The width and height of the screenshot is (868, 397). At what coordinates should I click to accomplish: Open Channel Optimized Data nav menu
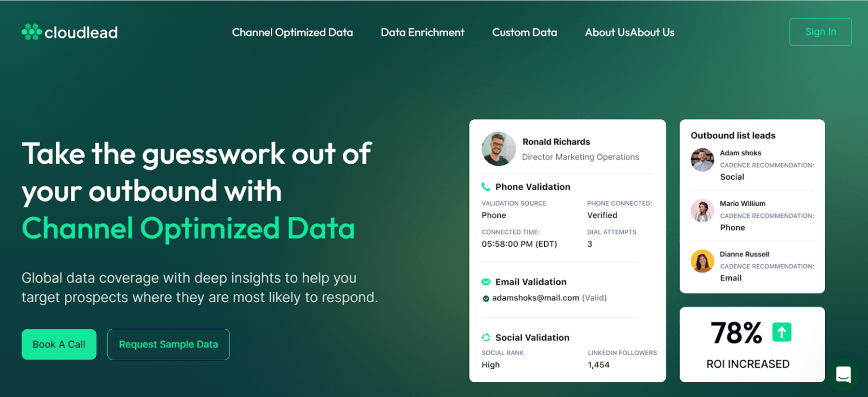(292, 32)
